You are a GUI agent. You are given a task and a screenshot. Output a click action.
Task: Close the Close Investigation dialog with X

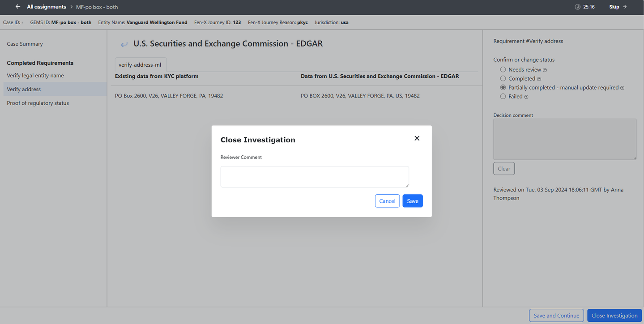pyautogui.click(x=417, y=138)
